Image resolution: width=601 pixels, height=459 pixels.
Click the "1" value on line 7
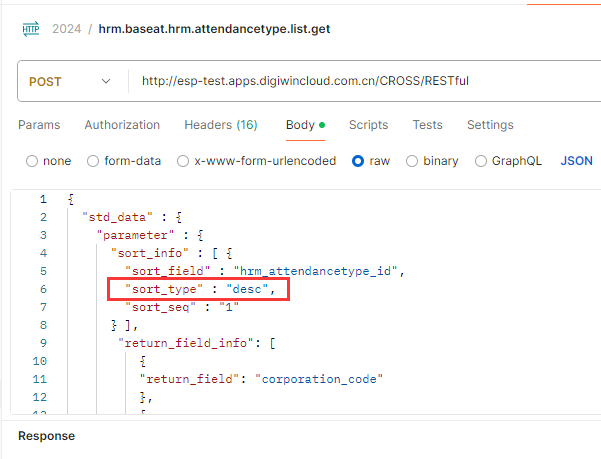229,307
